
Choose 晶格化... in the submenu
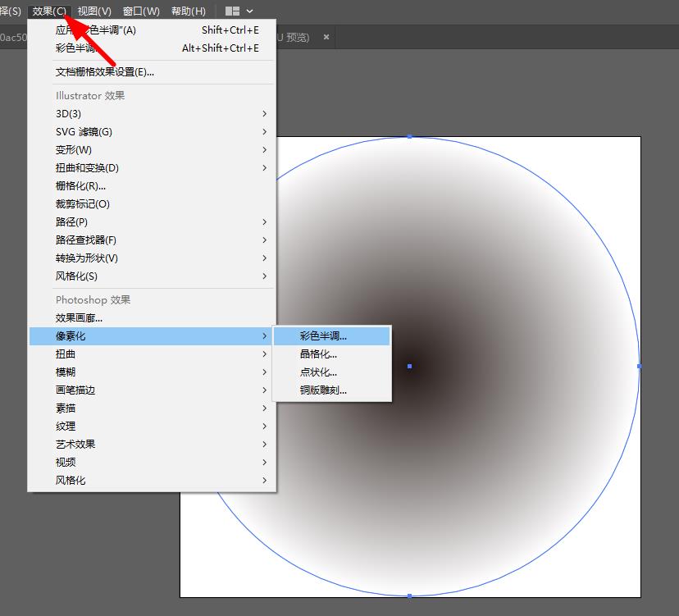pyautogui.click(x=331, y=354)
